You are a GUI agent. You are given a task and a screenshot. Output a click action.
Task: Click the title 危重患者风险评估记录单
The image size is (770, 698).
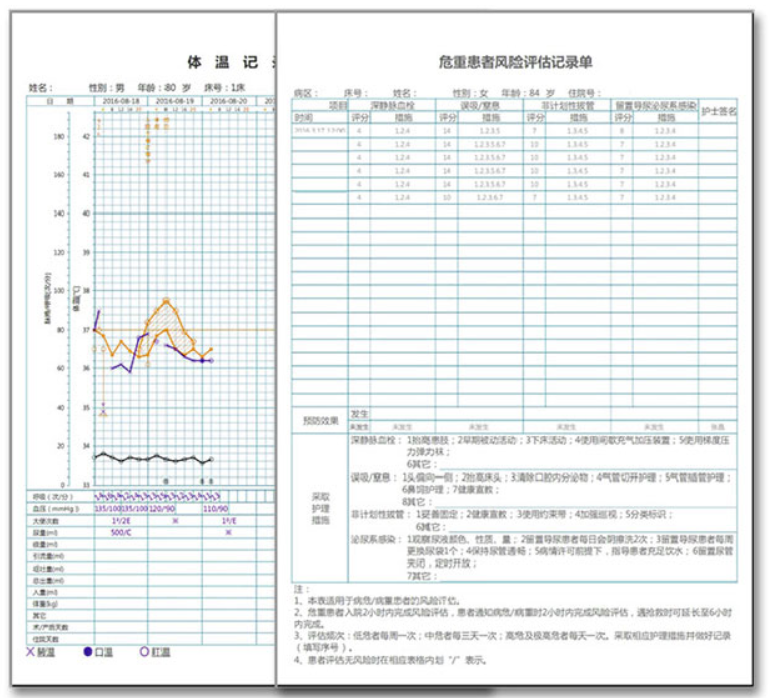point(515,62)
